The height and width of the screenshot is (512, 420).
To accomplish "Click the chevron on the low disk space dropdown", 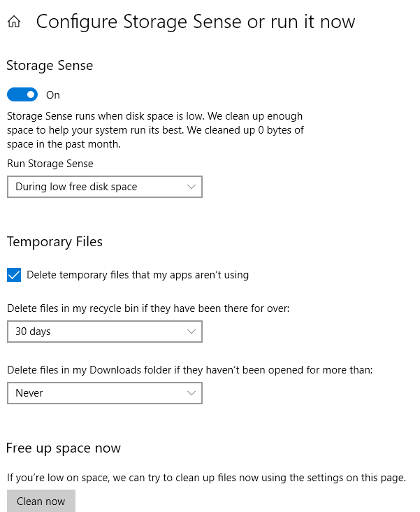I will [x=192, y=187].
